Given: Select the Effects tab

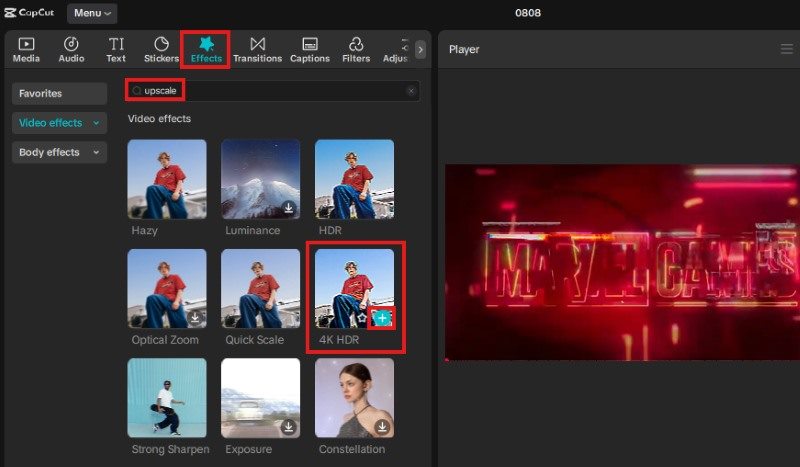Looking at the screenshot, I should (206, 49).
